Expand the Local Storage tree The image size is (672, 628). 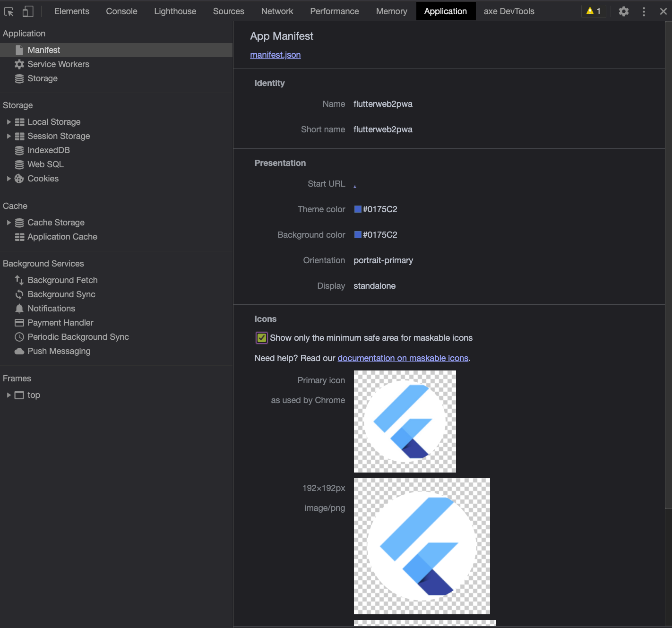click(9, 122)
